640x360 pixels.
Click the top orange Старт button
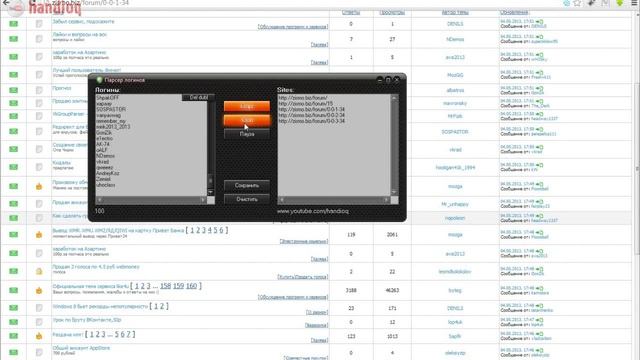pyautogui.click(x=247, y=106)
